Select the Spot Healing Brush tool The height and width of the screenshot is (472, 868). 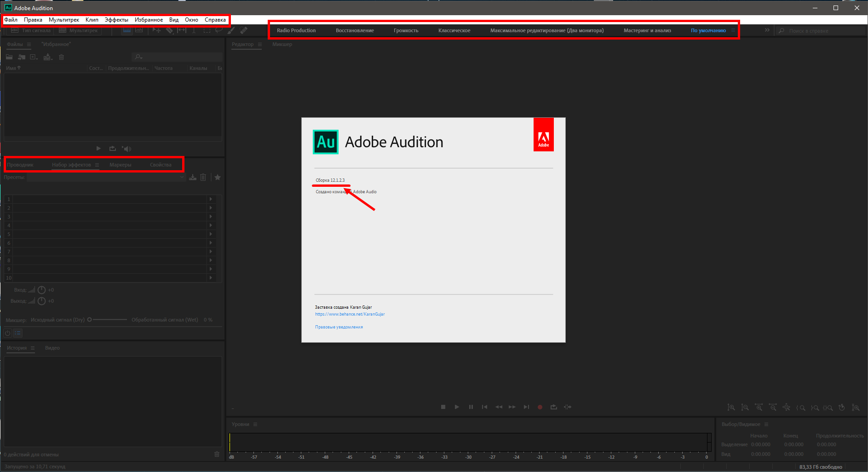tap(244, 30)
